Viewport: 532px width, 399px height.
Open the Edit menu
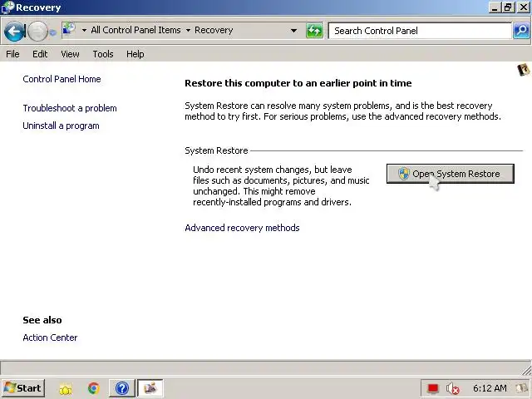[x=40, y=54]
